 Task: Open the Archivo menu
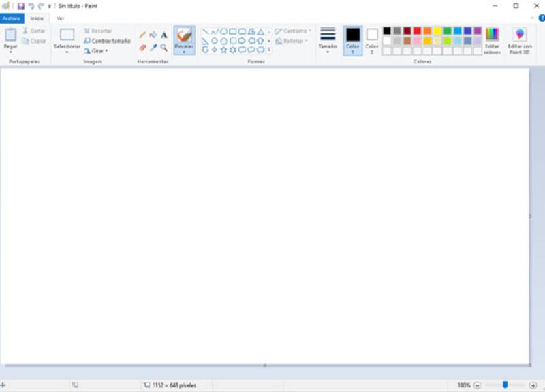click(12, 18)
